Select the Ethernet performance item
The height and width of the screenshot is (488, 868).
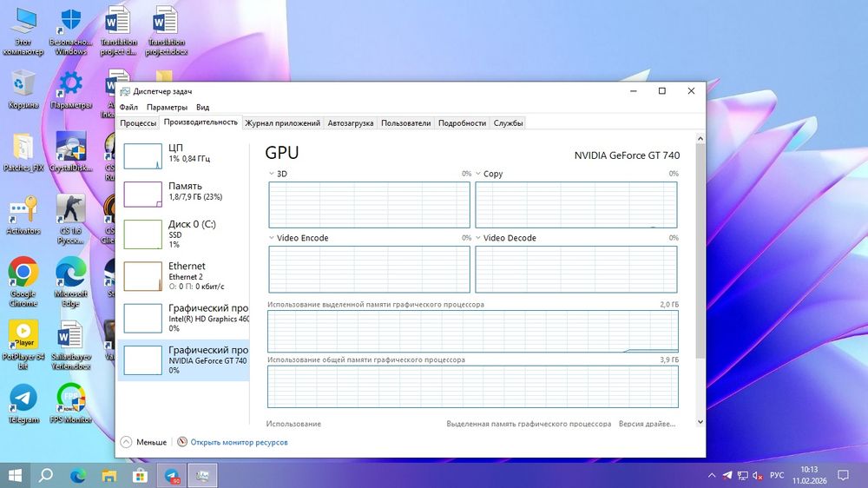coord(183,276)
